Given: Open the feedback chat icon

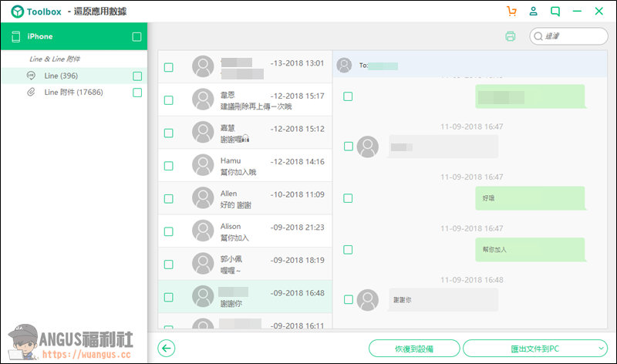Looking at the screenshot, I should point(555,11).
